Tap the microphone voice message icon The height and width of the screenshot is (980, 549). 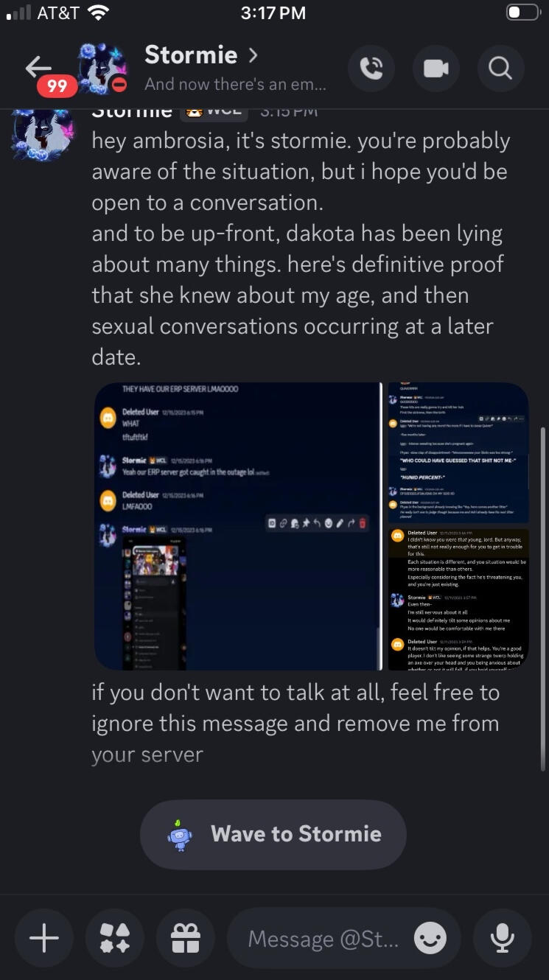tap(502, 938)
